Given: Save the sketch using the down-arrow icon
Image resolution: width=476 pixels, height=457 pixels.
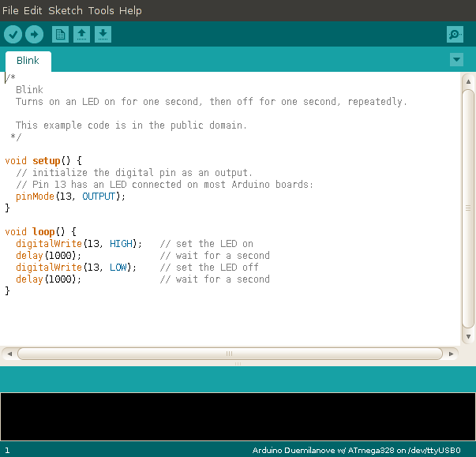Looking at the screenshot, I should coord(103,34).
